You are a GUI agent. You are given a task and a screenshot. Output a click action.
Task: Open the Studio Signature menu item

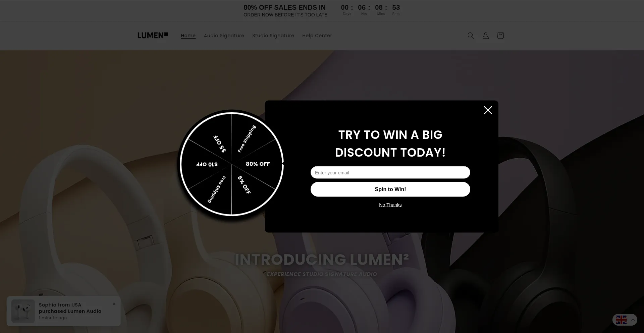point(273,36)
